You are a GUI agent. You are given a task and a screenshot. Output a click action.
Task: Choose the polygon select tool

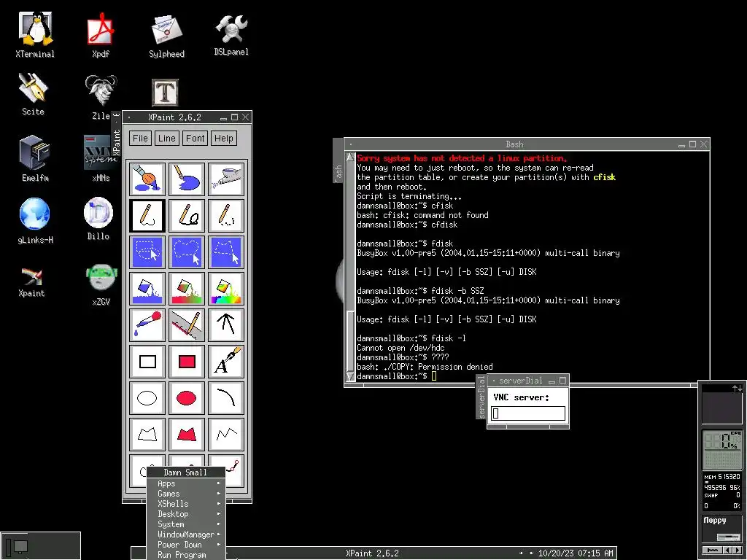tap(226, 252)
